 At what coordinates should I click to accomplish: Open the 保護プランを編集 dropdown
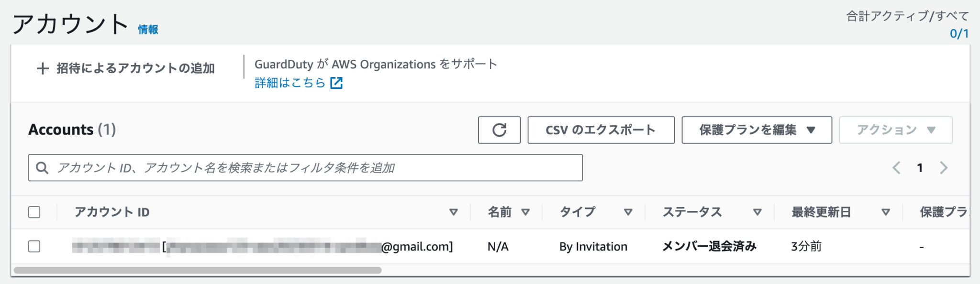(x=757, y=130)
